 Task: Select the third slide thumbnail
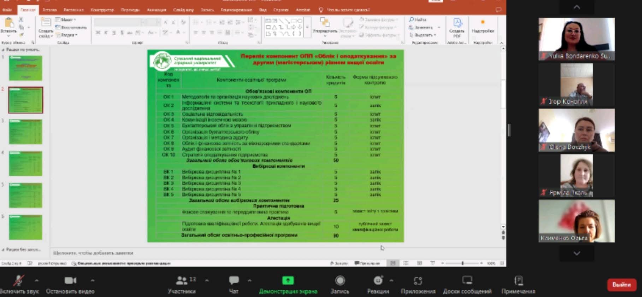coord(25,132)
